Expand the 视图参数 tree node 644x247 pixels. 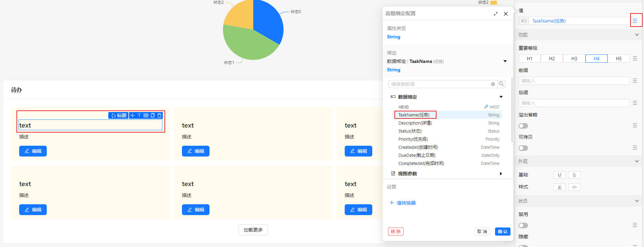click(501, 174)
